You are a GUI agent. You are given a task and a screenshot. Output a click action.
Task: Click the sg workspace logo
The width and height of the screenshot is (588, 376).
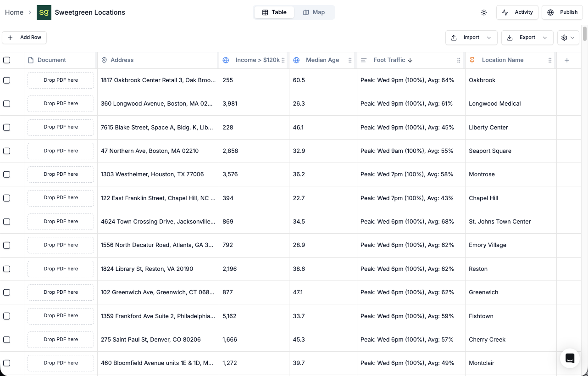point(44,12)
